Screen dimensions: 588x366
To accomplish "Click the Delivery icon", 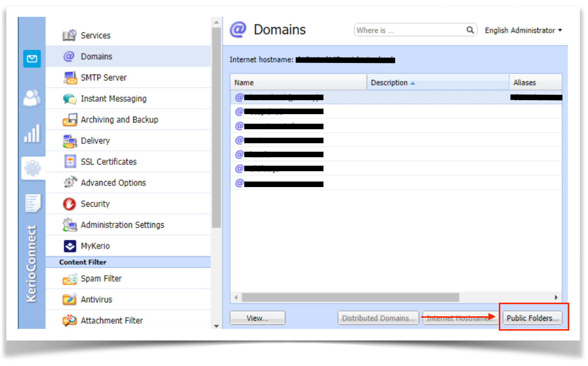I will (70, 141).
